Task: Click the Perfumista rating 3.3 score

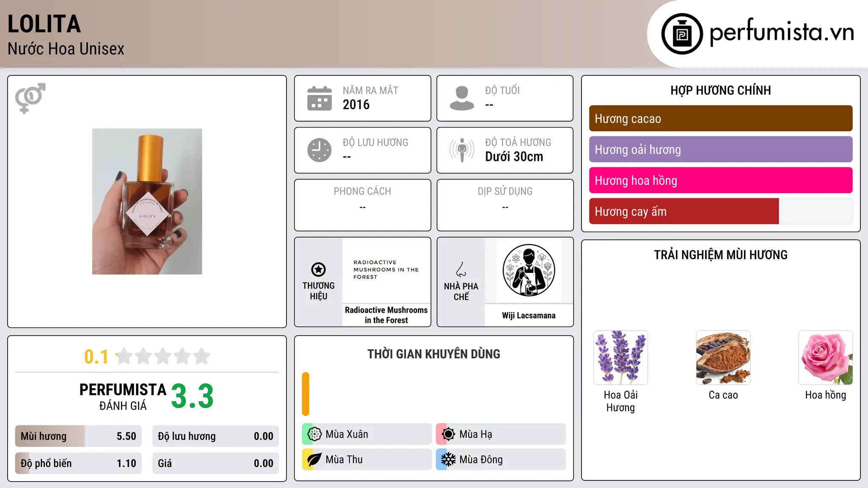Action: coord(192,396)
